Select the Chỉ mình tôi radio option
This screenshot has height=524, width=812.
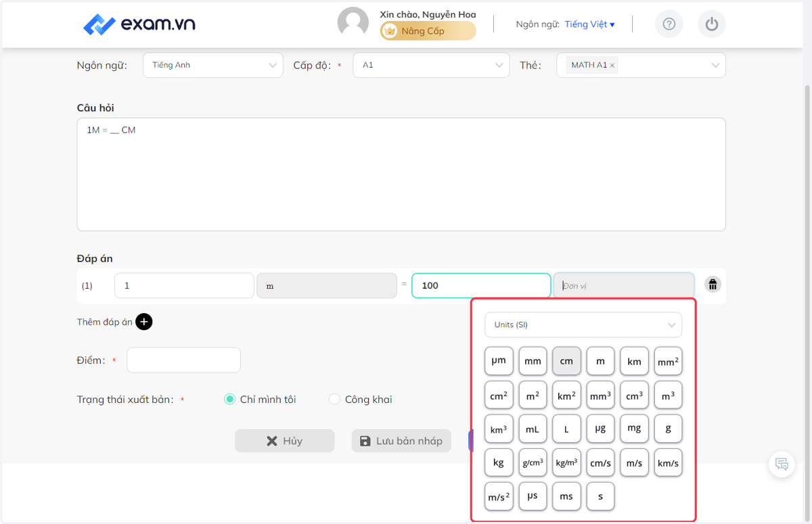pyautogui.click(x=229, y=400)
